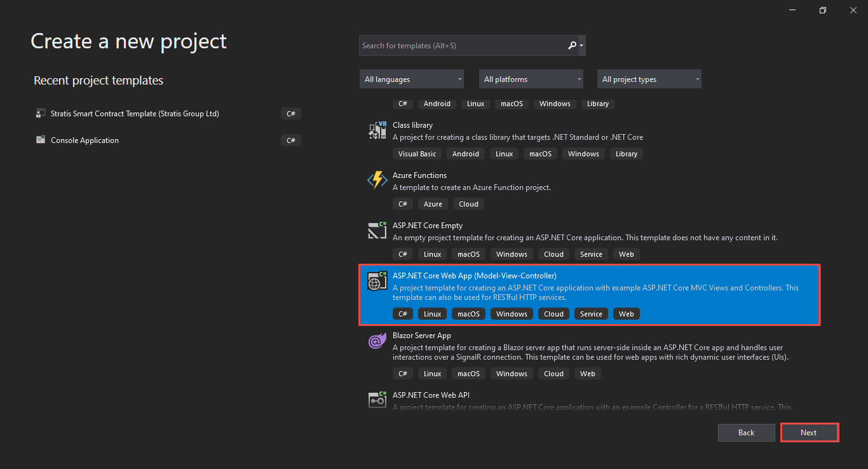Restore the window using the title bar button

coord(823,10)
